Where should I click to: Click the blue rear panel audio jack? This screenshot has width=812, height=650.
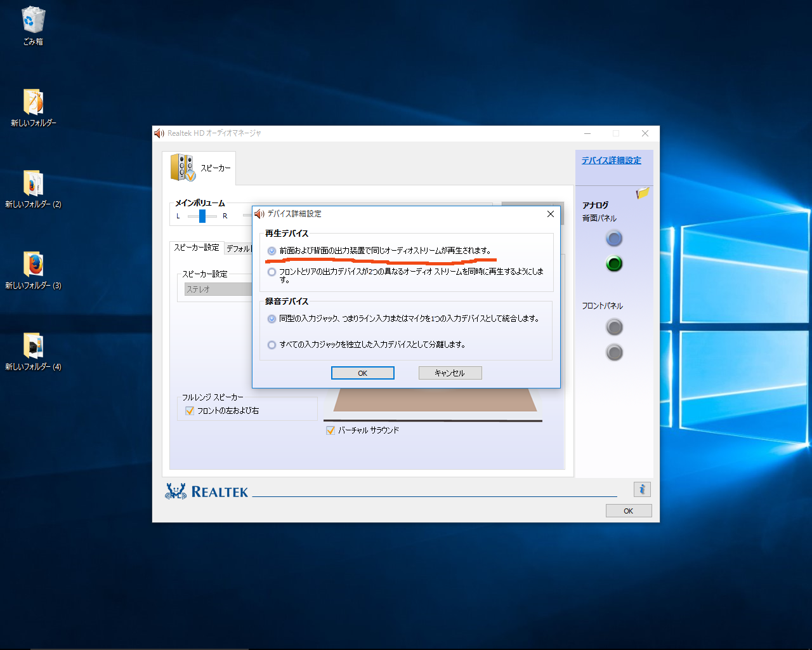coord(614,239)
